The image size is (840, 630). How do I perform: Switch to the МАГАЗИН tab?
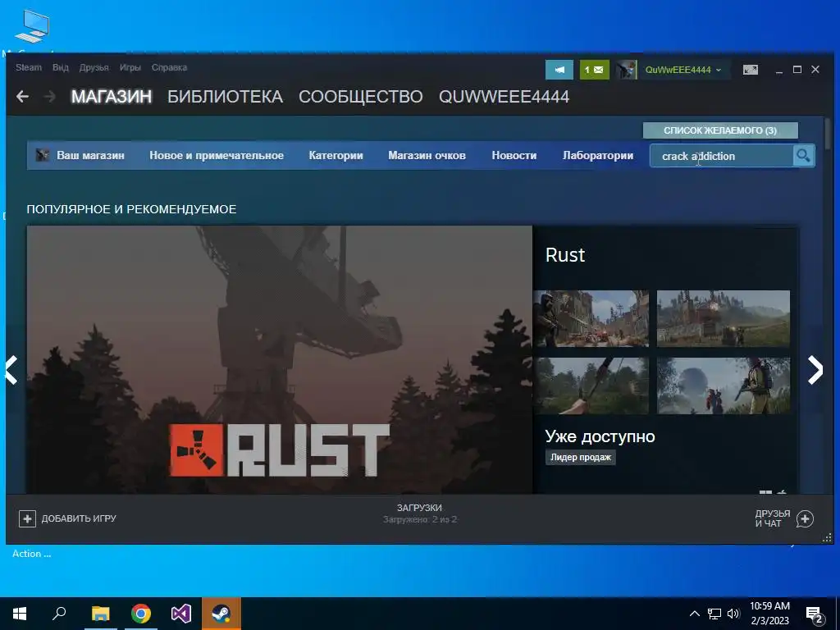click(x=112, y=97)
